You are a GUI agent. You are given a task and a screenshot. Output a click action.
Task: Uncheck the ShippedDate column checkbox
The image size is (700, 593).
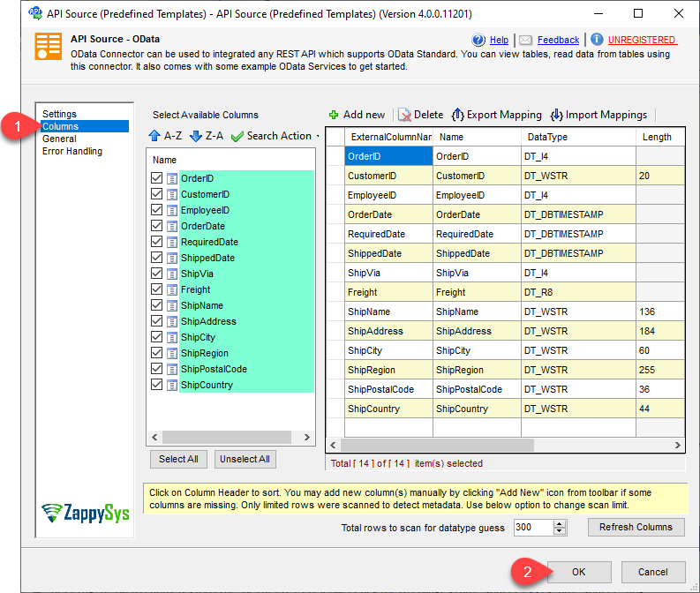157,258
